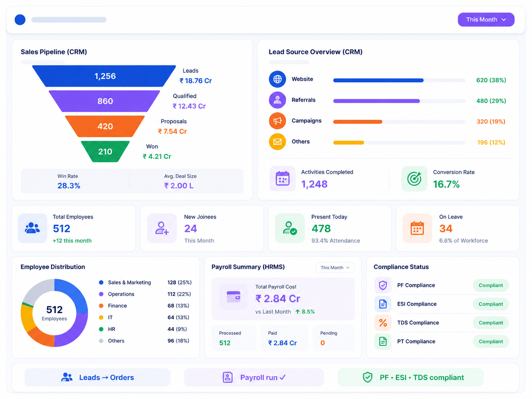The height and width of the screenshot is (399, 532).
Task: Click the +12 this month text
Action: (72, 241)
